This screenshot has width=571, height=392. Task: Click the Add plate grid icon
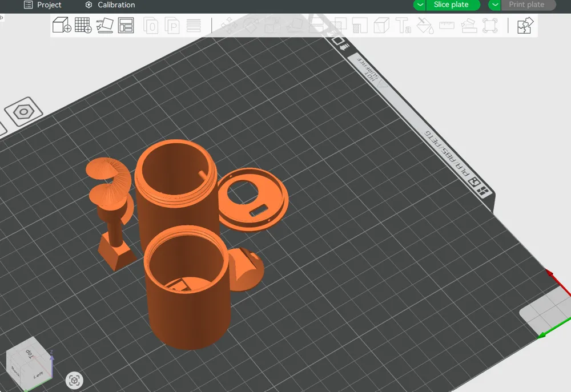[83, 26]
